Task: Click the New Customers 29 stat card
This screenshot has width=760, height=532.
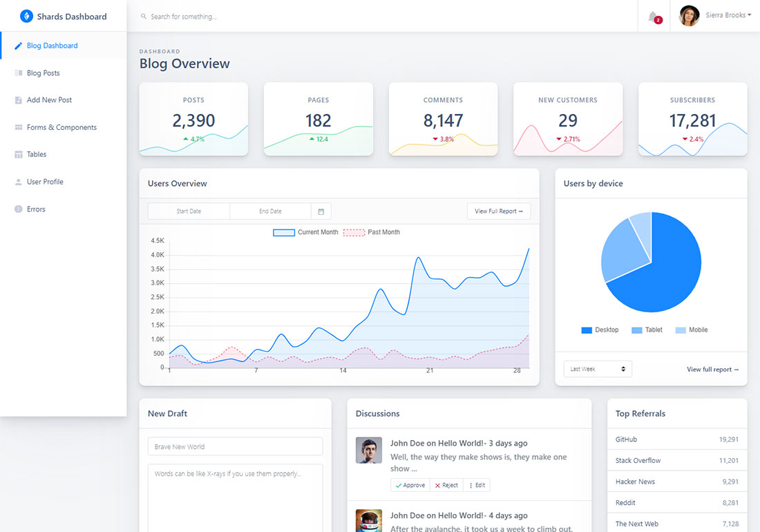Action: (x=567, y=120)
